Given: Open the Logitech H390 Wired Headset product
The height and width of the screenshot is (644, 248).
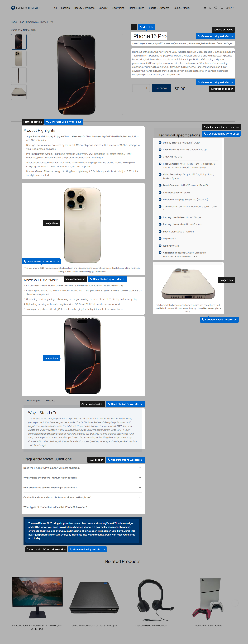Looking at the screenshot, I should (x=151, y=603).
